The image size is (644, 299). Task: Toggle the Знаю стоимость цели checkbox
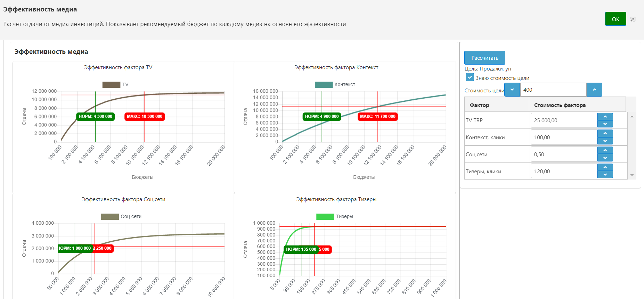point(470,77)
